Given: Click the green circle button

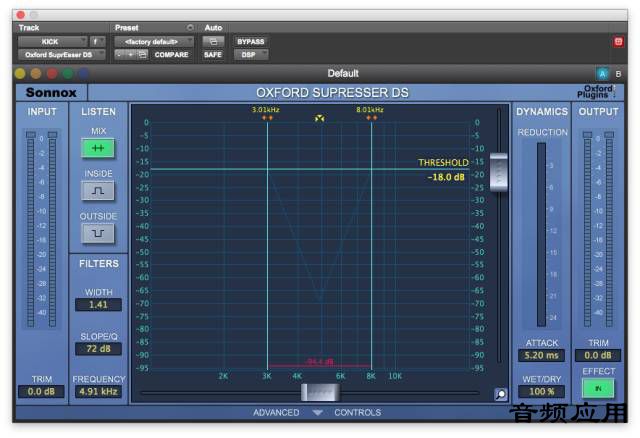Looking at the screenshot, I should coord(68,74).
